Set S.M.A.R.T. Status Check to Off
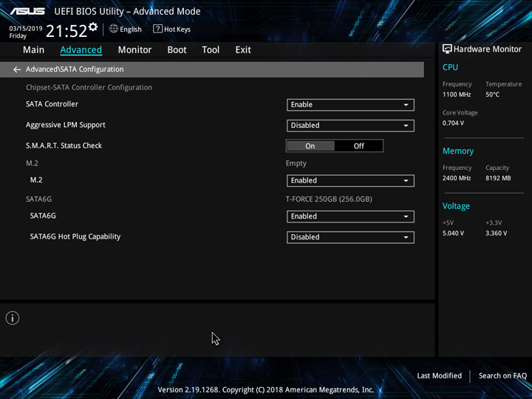The height and width of the screenshot is (399, 532). pyautogui.click(x=358, y=146)
